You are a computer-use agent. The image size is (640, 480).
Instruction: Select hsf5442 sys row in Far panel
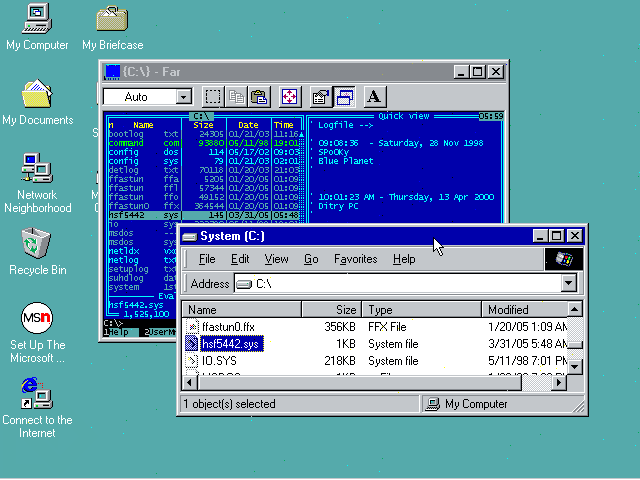tap(206, 215)
